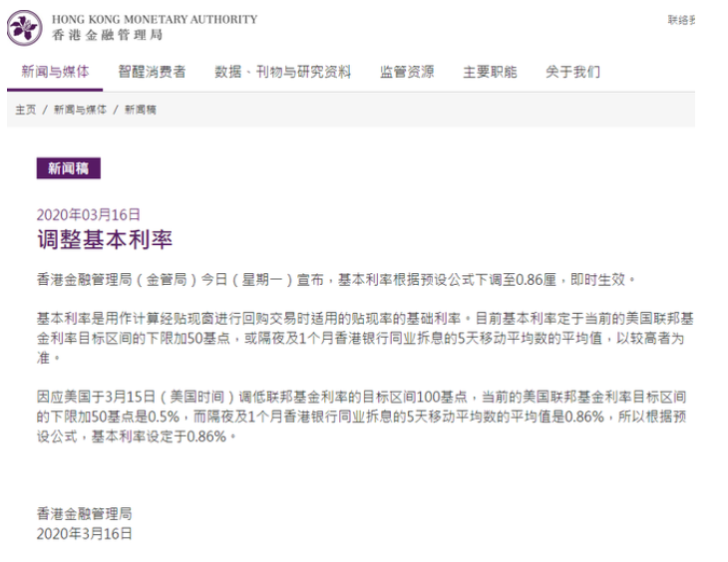This screenshot has height=562, width=728.
Task: Click the 香港金融管理局 signature at the bottom
Action: click(x=85, y=514)
